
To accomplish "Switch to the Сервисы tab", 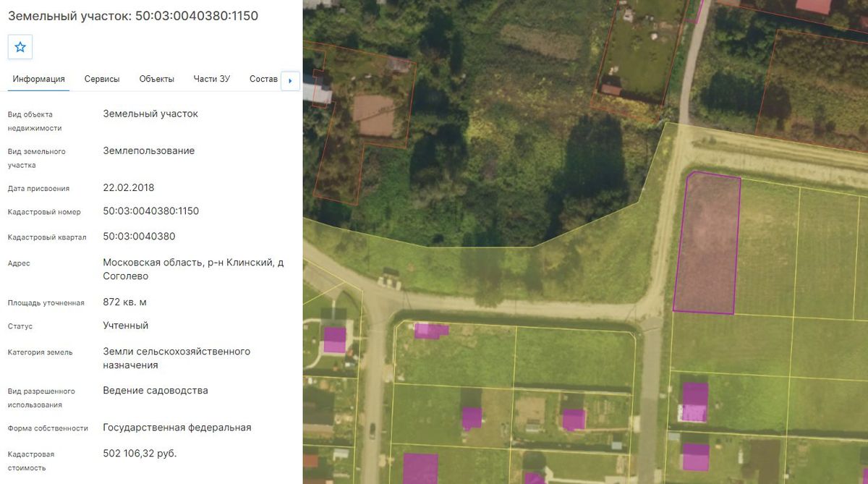I will (102, 79).
